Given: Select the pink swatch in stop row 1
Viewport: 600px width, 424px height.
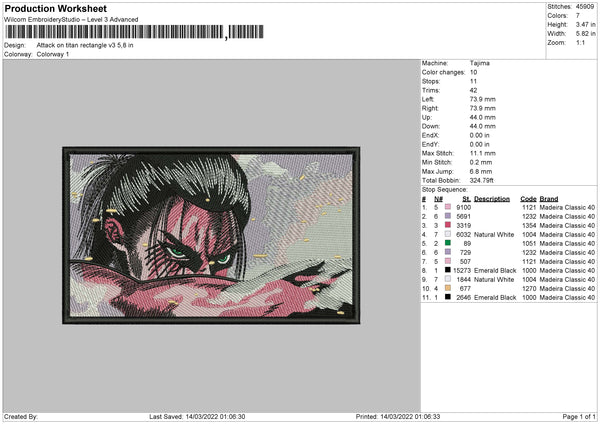Looking at the screenshot, I should (x=448, y=207).
